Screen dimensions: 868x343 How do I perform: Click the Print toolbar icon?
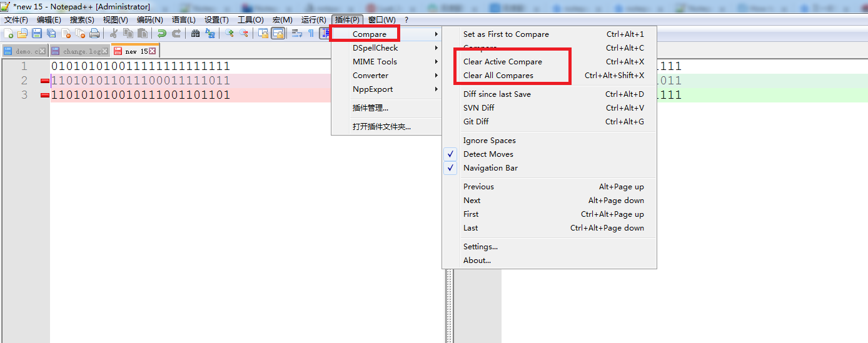(94, 33)
